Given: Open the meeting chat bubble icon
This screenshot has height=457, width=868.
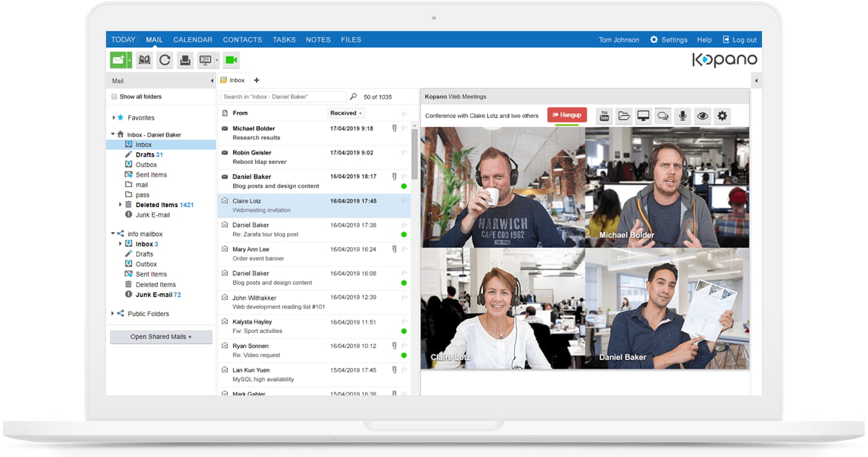Looking at the screenshot, I should (x=662, y=116).
